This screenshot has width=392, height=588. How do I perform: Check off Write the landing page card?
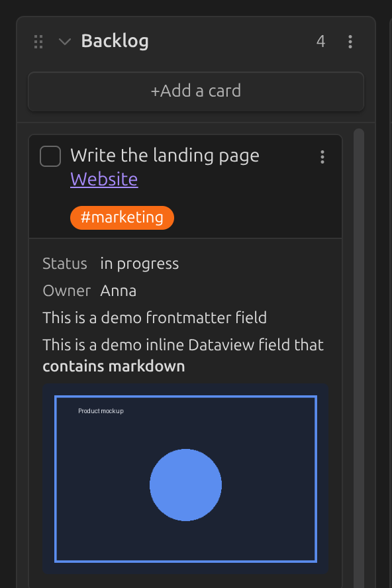50,156
